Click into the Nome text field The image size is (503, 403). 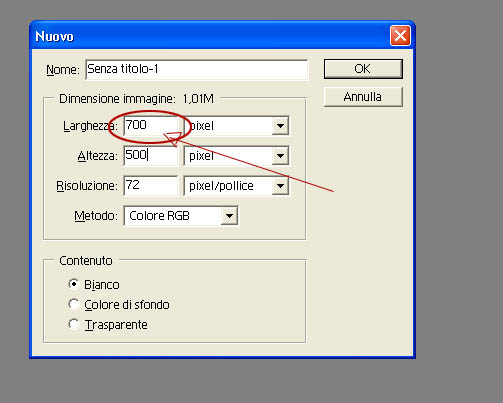tap(197, 70)
